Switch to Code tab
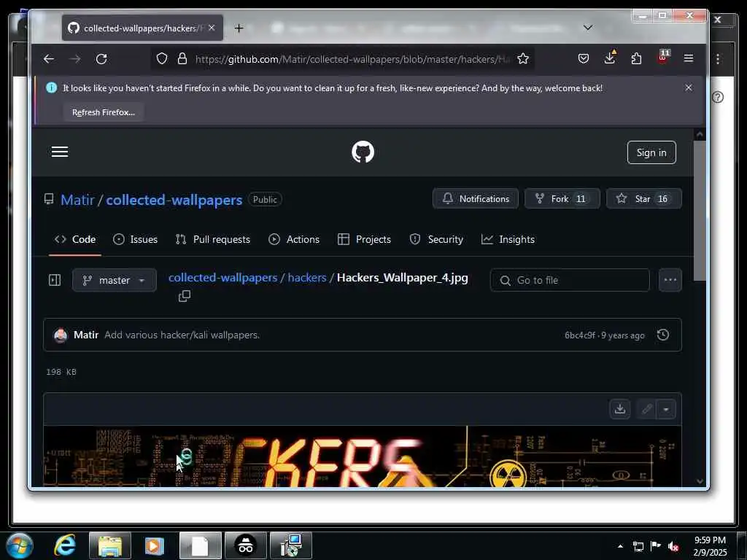 click(x=75, y=239)
